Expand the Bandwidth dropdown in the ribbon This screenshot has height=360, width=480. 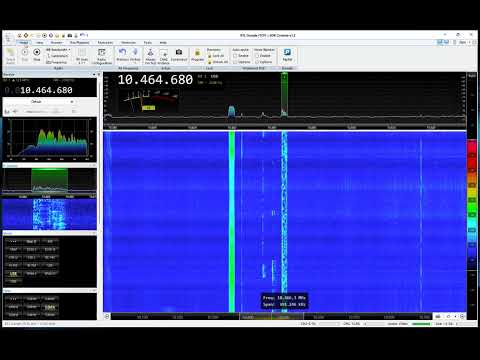[58, 50]
